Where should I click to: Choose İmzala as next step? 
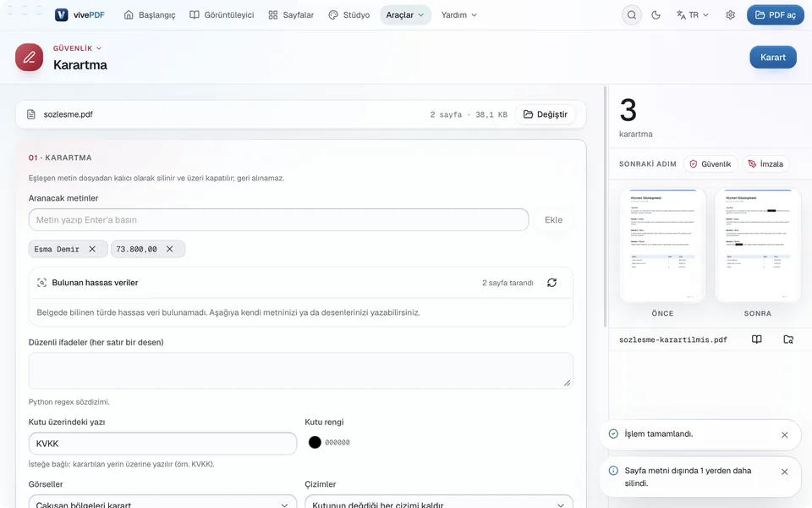(766, 163)
